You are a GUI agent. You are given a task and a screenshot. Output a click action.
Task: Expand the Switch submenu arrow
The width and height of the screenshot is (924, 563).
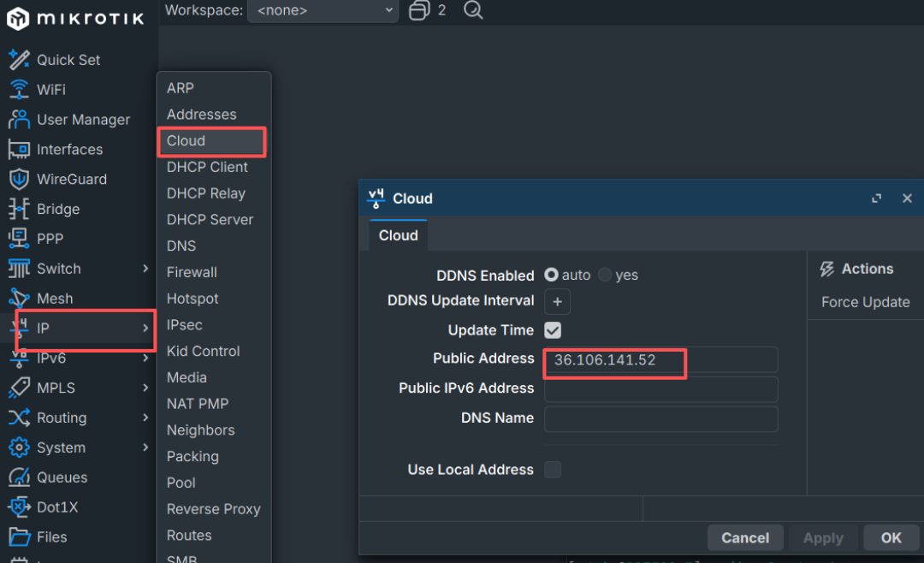click(145, 269)
